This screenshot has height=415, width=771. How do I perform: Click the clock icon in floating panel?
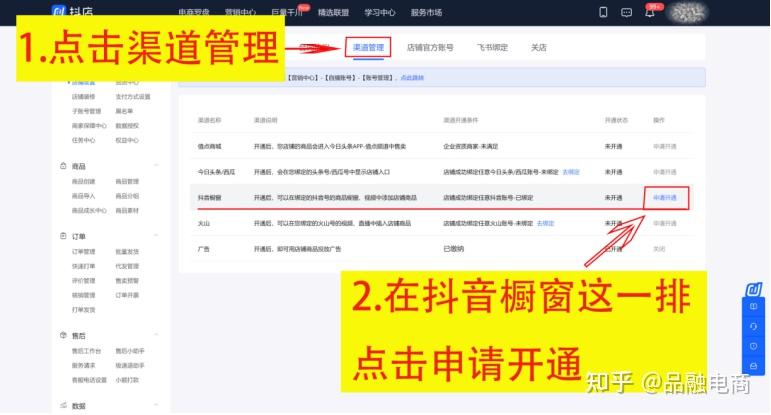pos(753,346)
